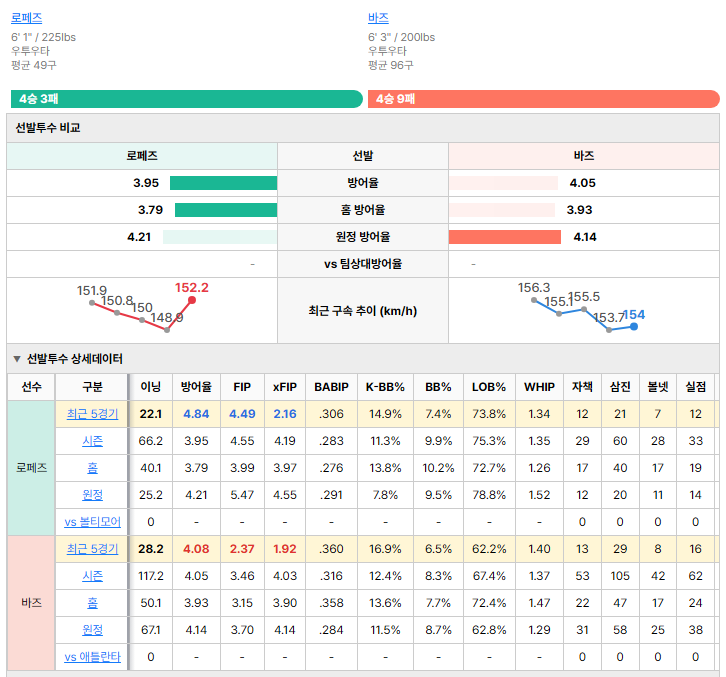Click 로페즈 home WHIP value 1.26
Screen dimensions: 726x677
[539, 468]
